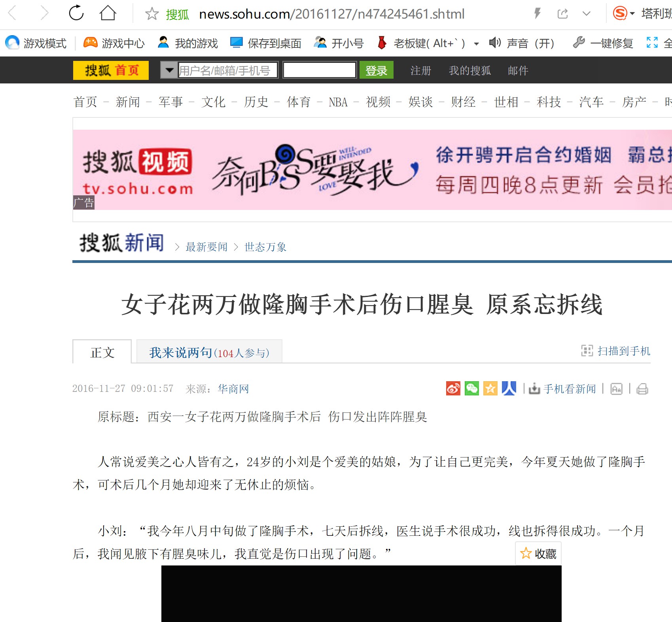Select 汽车 in the navigation

(592, 102)
